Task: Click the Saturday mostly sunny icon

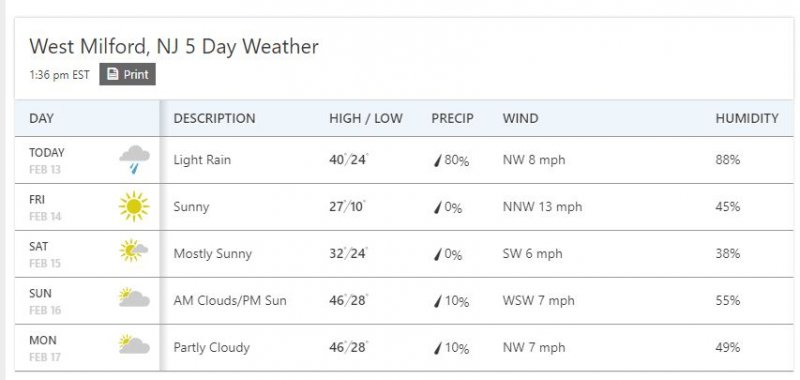Action: (134, 250)
